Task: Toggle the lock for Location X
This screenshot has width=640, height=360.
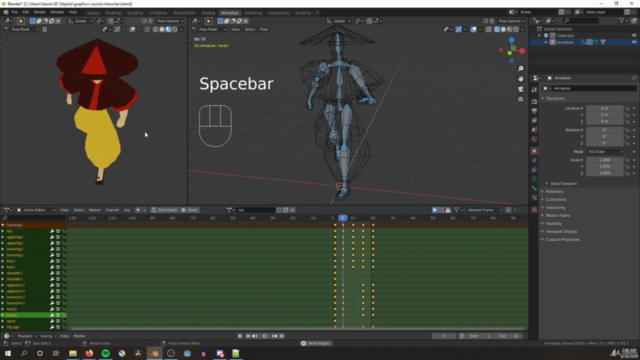Action: tap(627, 109)
